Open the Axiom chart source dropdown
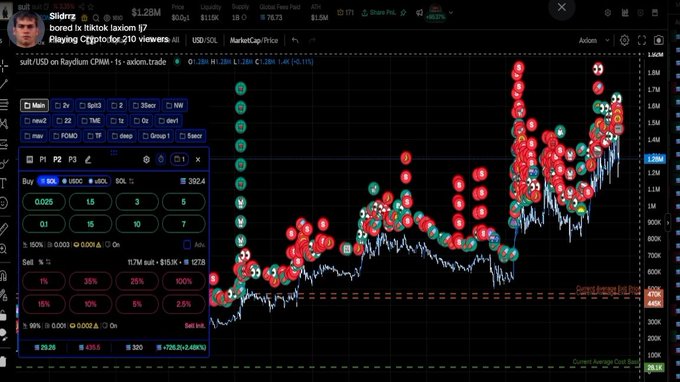Screen dimensions: 680x382 click(594, 40)
